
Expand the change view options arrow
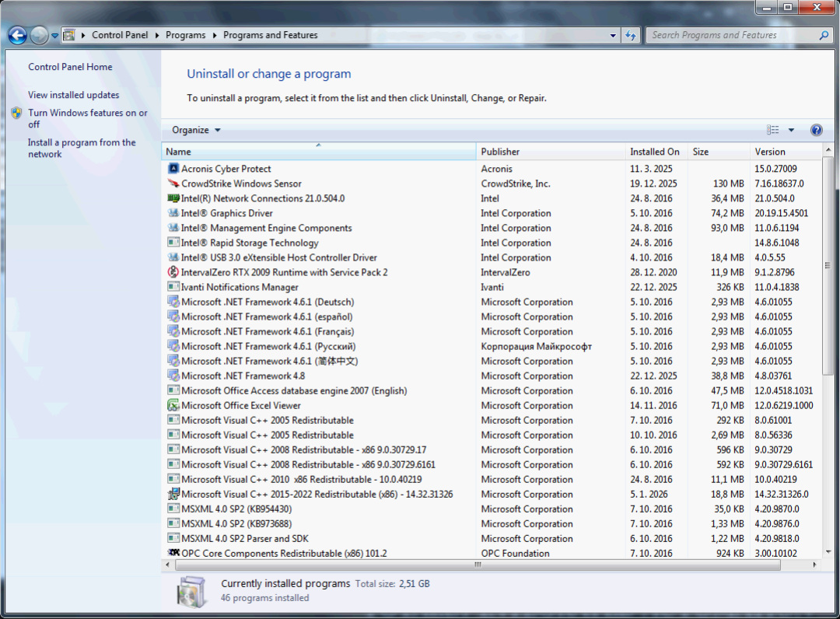pos(791,130)
